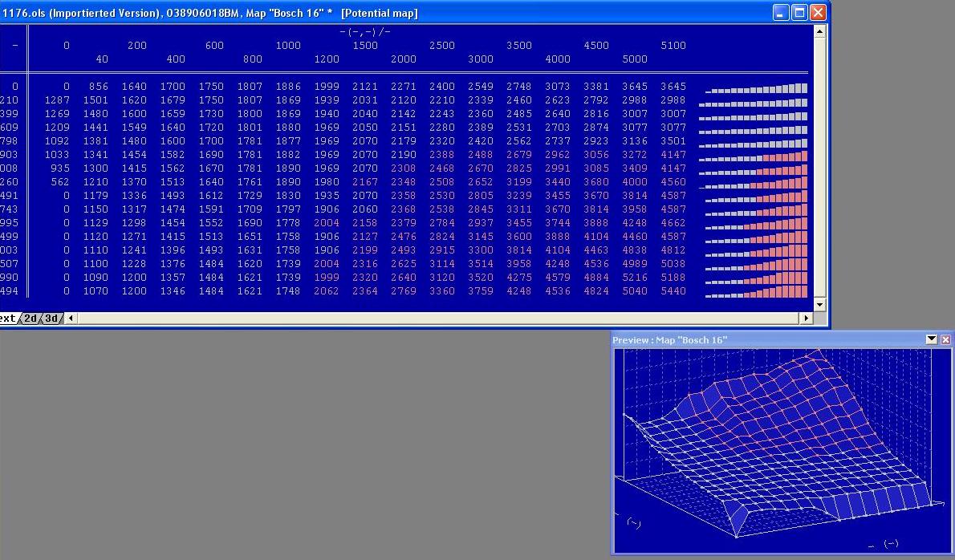The width and height of the screenshot is (955, 560).
Task: Switch to the 3d tab
Action: 51,319
